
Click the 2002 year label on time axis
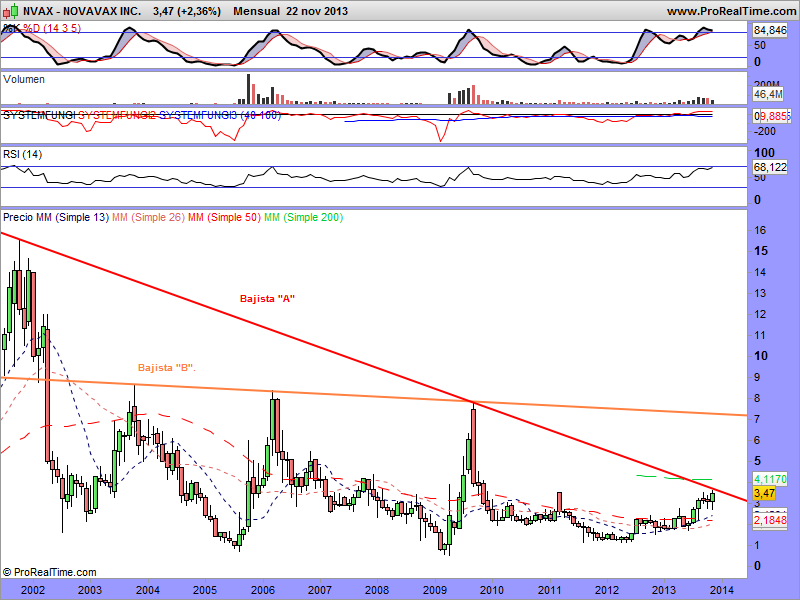click(33, 590)
